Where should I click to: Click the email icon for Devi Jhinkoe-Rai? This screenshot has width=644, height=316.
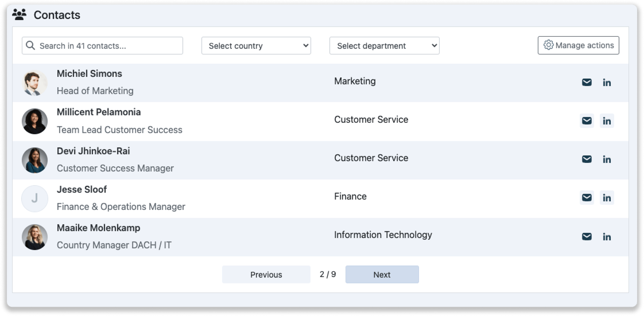click(x=586, y=159)
